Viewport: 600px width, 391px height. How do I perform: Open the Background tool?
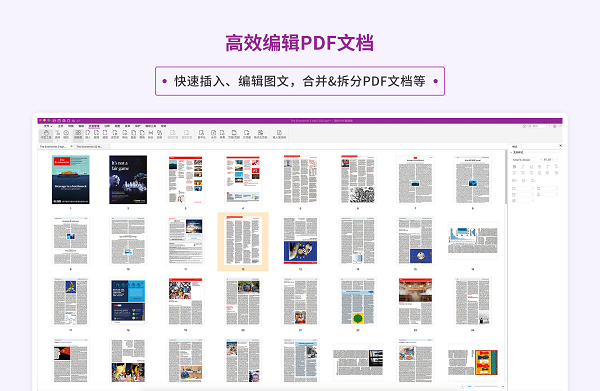tap(222, 134)
